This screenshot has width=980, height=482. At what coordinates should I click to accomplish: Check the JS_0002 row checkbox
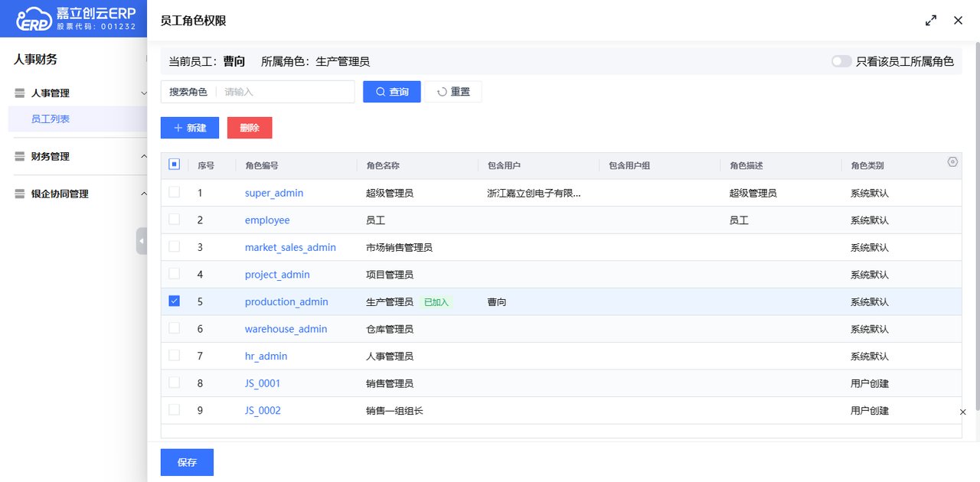coord(174,409)
